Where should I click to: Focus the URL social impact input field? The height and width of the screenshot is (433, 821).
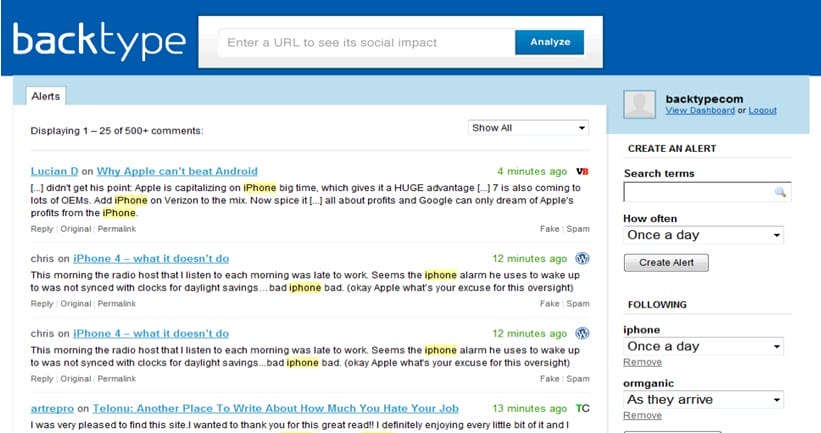[364, 43]
